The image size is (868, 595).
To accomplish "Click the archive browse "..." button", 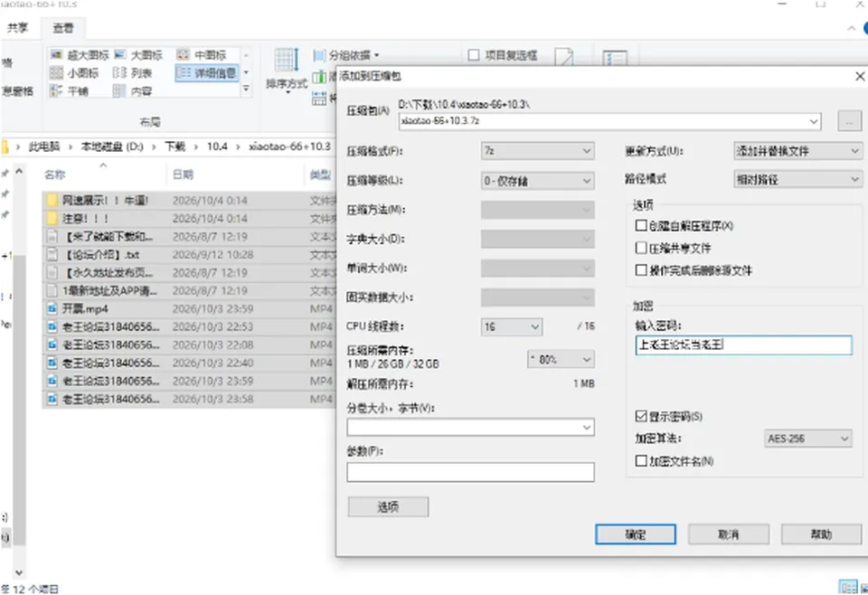I will (x=849, y=120).
